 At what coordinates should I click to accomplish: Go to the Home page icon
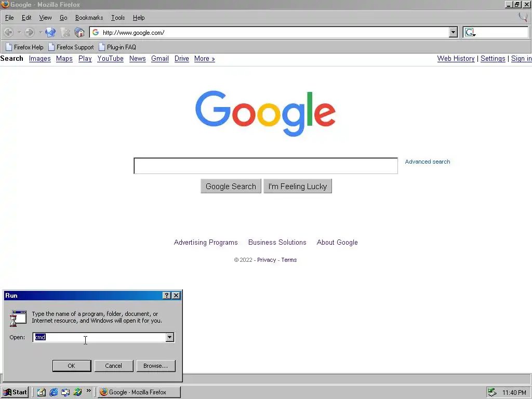pos(79,33)
